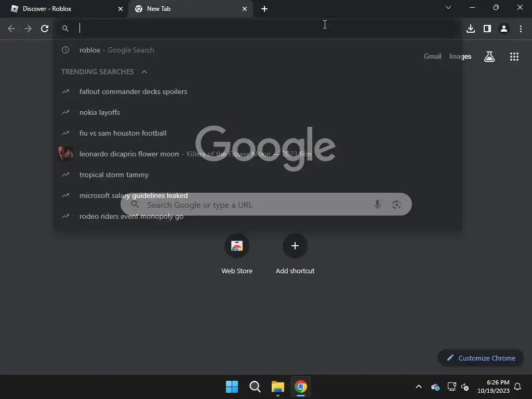The image size is (532, 399).
Task: Click the muted volume tray icon
Action: (x=465, y=387)
